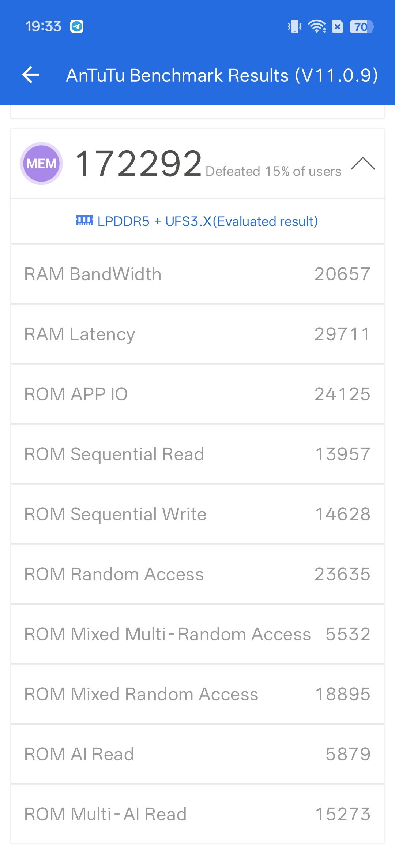Tap the vibrate mode status icon
The width and height of the screenshot is (395, 868).
click(294, 26)
